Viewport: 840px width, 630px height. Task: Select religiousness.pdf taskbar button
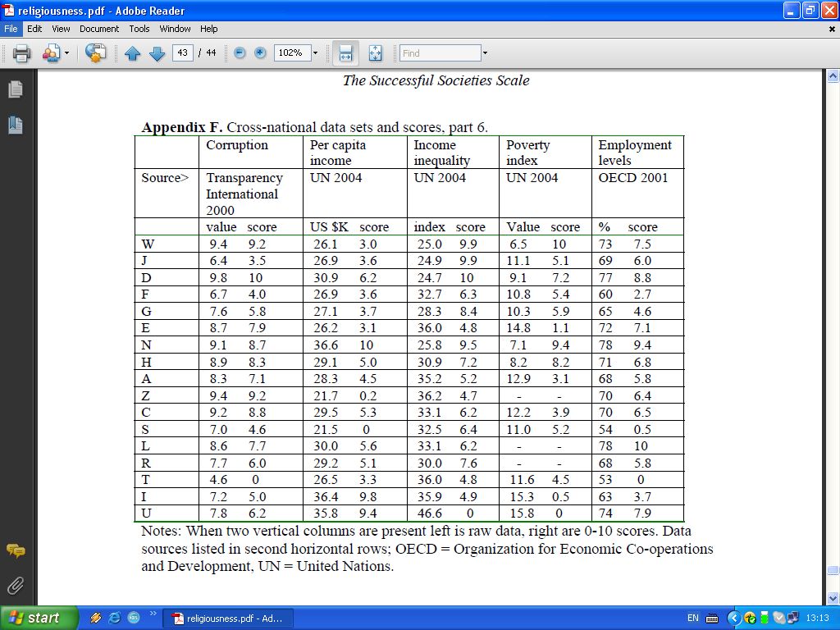coord(227,619)
